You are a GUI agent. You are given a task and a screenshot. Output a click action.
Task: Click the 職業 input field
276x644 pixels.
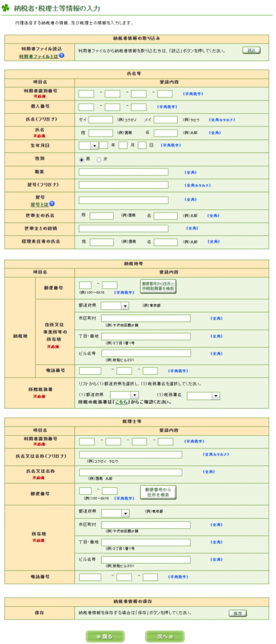coord(124,172)
